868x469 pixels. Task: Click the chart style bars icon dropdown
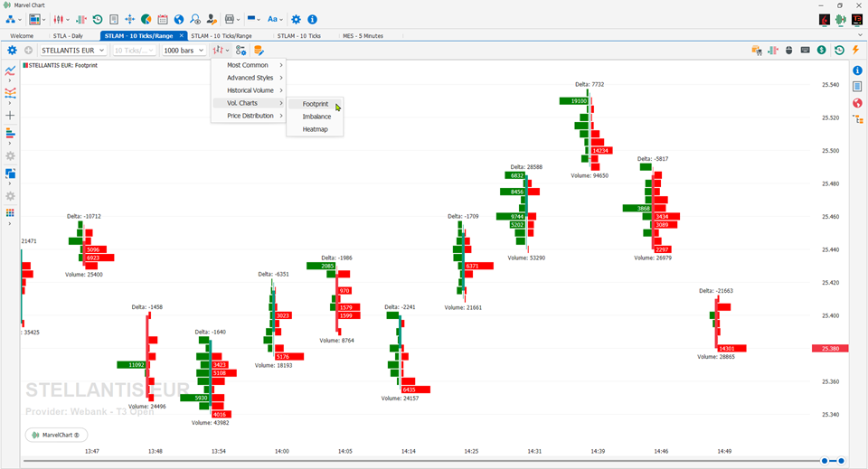point(221,51)
